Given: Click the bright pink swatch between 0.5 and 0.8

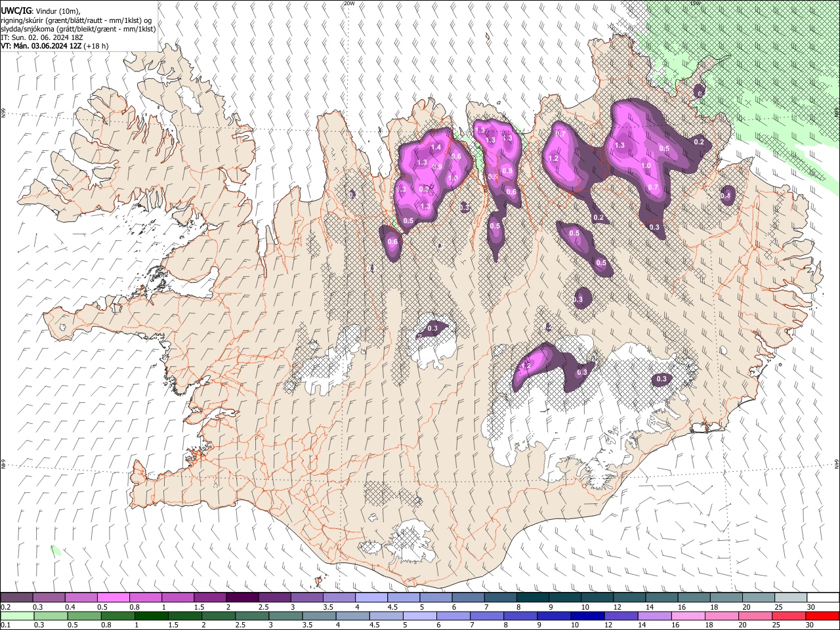Looking at the screenshot, I should tap(113, 597).
